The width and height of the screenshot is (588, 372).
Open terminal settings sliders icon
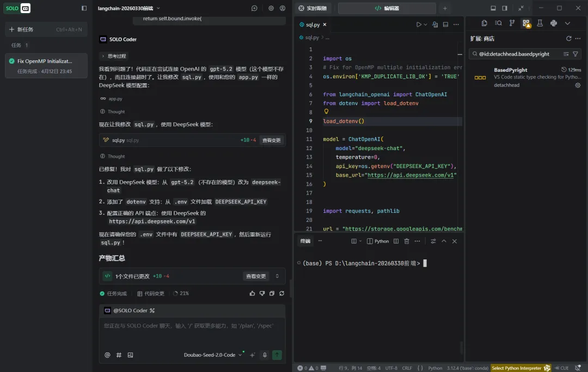click(x=433, y=241)
